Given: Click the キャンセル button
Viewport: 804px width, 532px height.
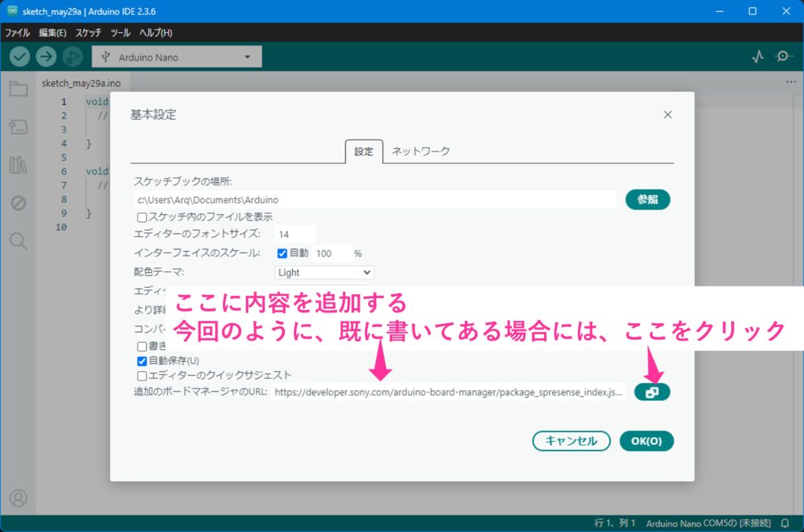Looking at the screenshot, I should click(x=572, y=441).
